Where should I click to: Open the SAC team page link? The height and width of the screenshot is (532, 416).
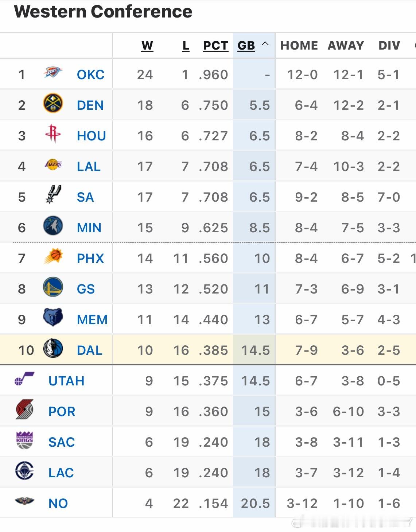(x=62, y=442)
